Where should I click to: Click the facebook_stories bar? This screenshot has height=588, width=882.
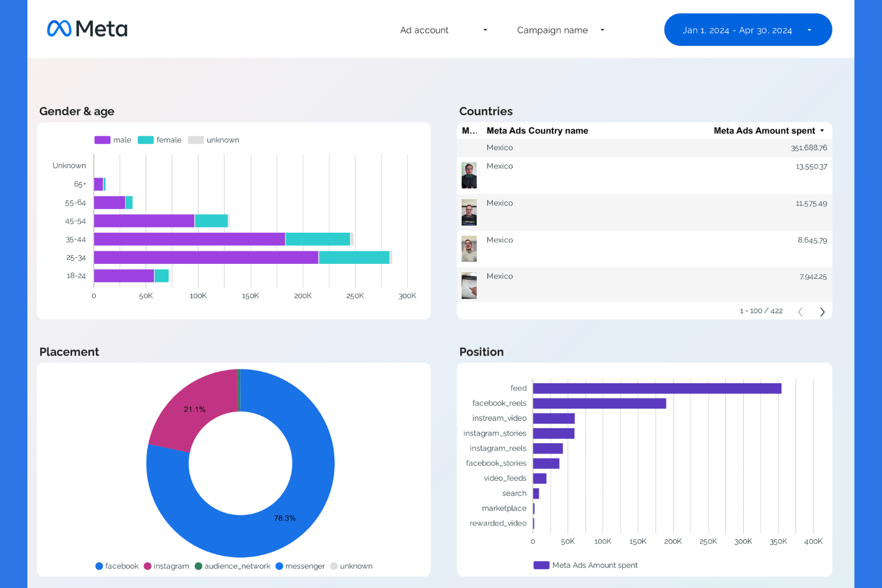tap(546, 463)
